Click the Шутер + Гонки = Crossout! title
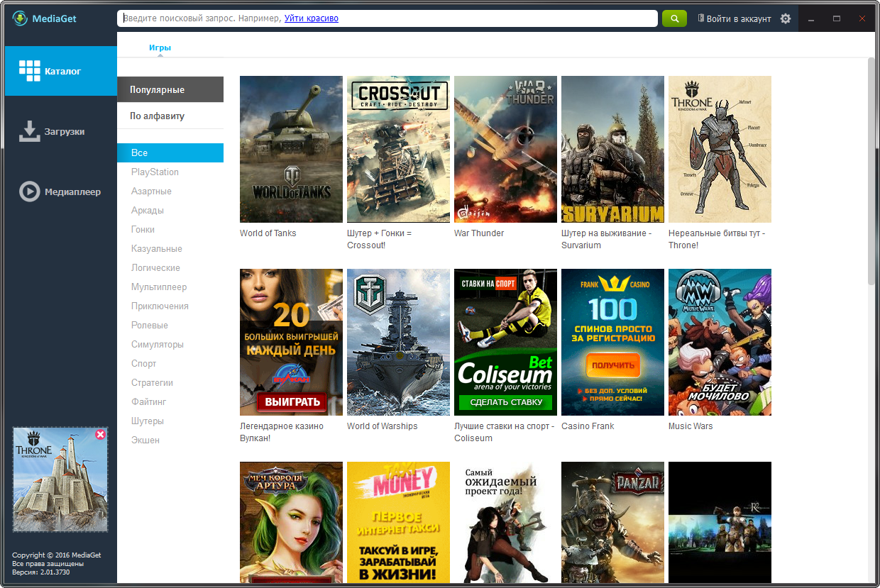 379,239
